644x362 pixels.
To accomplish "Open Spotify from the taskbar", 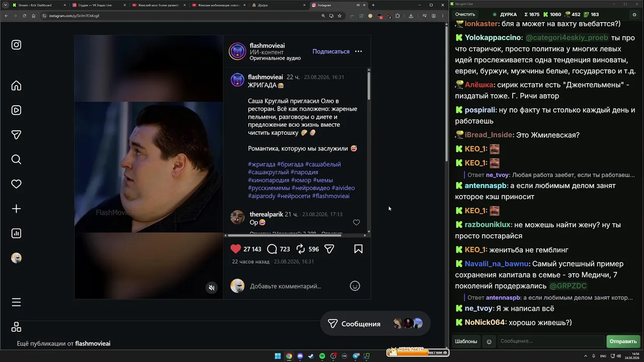I will [x=322, y=356].
